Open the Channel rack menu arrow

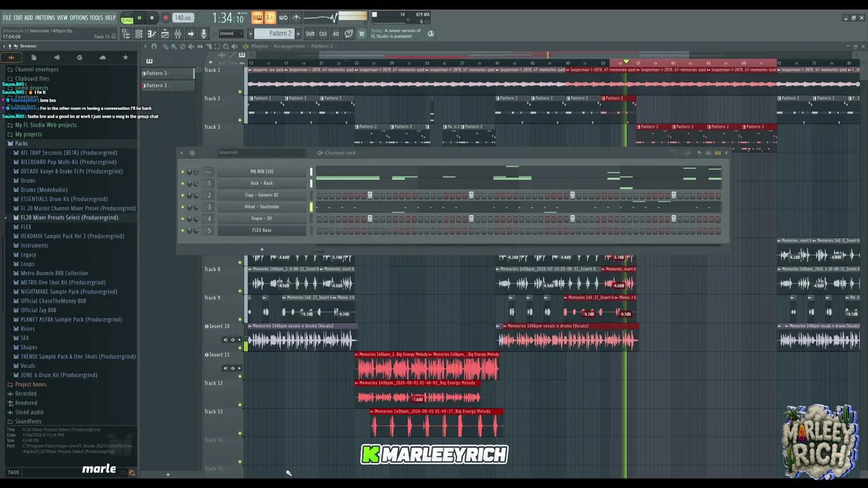[182, 153]
